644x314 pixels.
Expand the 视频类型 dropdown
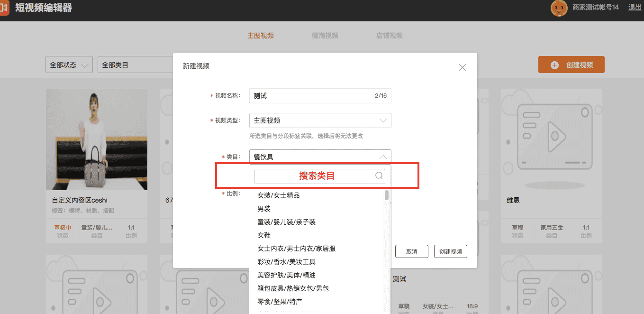[x=383, y=120]
